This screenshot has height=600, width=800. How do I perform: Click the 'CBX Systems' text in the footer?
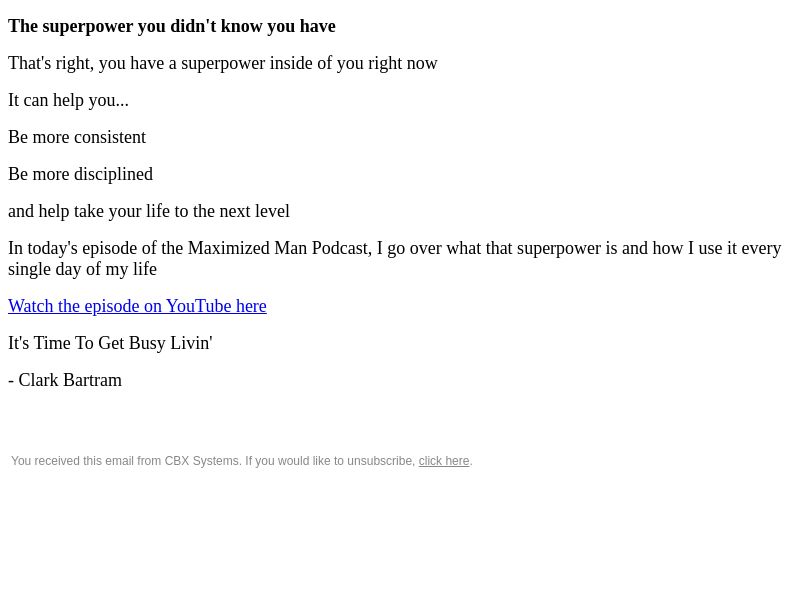click(x=202, y=461)
